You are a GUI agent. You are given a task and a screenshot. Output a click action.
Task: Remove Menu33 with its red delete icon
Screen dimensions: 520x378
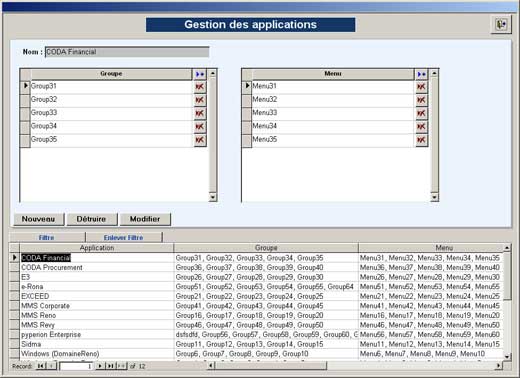pos(422,113)
